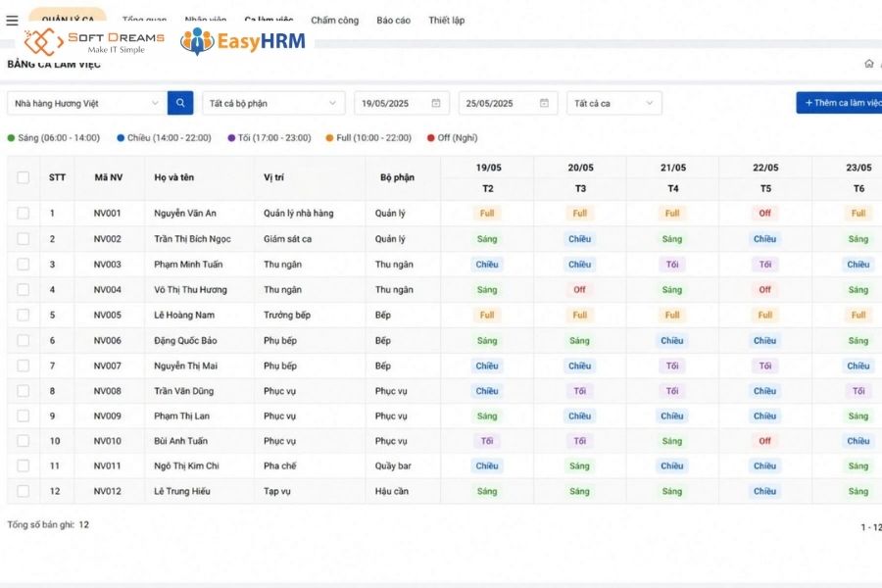
Task: Click the EasyHRM logo
Action: click(x=243, y=41)
